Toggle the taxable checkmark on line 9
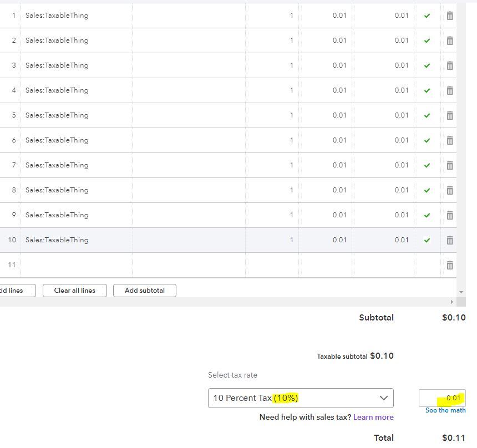The height and width of the screenshot is (448, 477). (x=427, y=215)
